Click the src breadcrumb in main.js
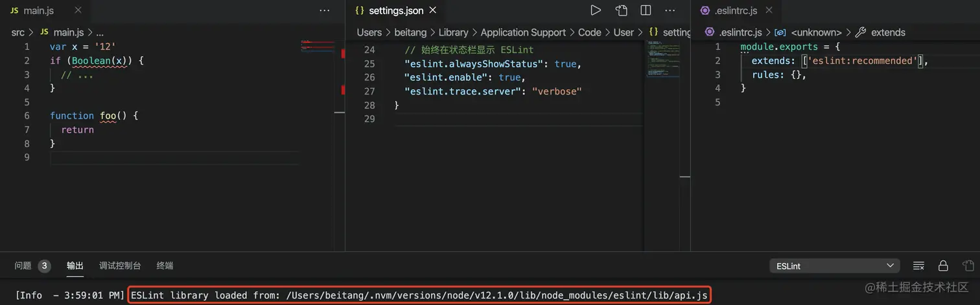 click(x=18, y=32)
